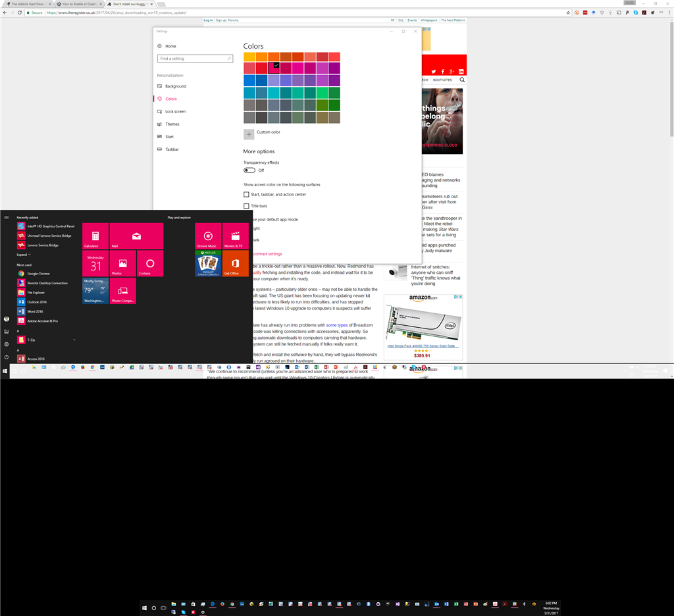Open the Taskbar section in Settings
The image size is (674, 616).
(168, 149)
